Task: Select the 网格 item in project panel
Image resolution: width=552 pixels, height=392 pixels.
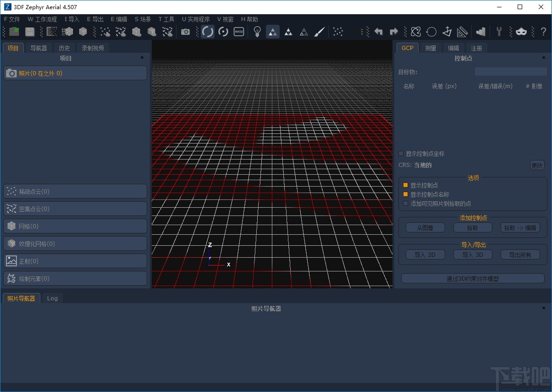Action: 75,226
